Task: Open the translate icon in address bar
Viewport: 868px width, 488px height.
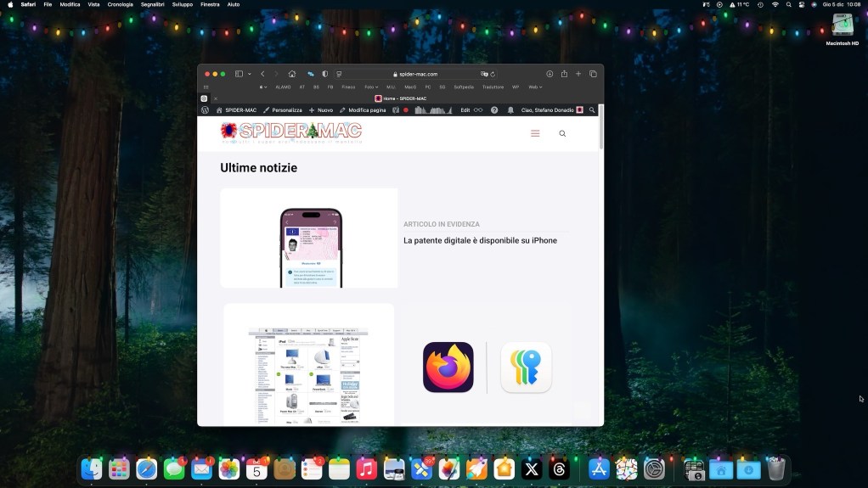Action: tap(484, 74)
